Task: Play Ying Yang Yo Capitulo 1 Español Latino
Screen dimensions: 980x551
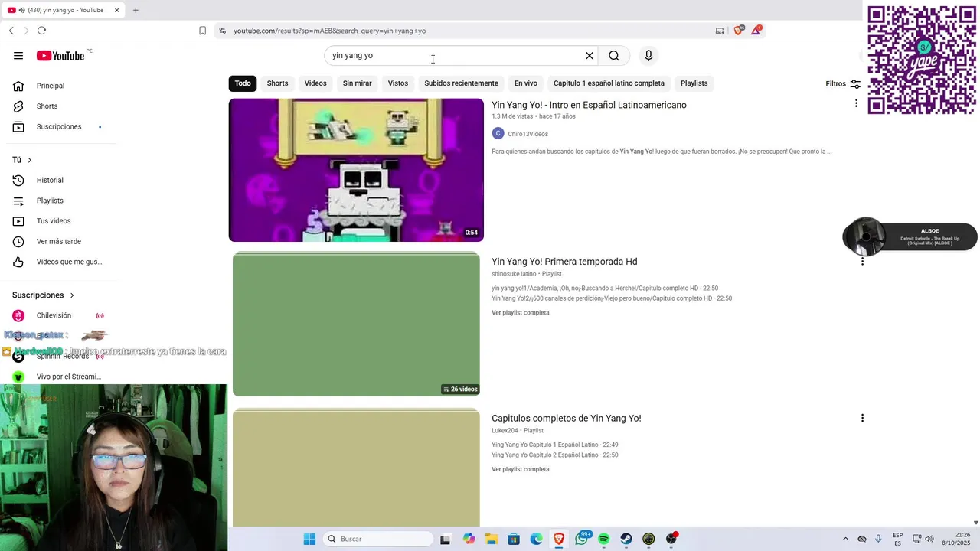Action: point(554,445)
